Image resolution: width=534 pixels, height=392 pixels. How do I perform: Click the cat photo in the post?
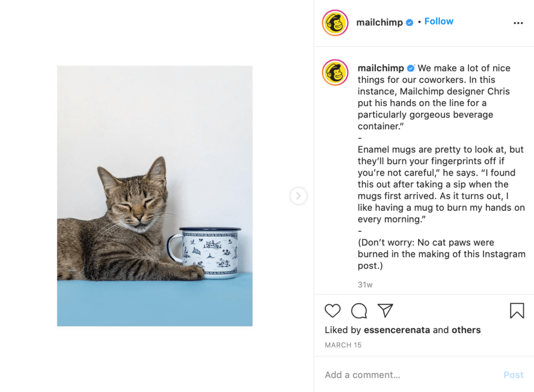coord(155,195)
